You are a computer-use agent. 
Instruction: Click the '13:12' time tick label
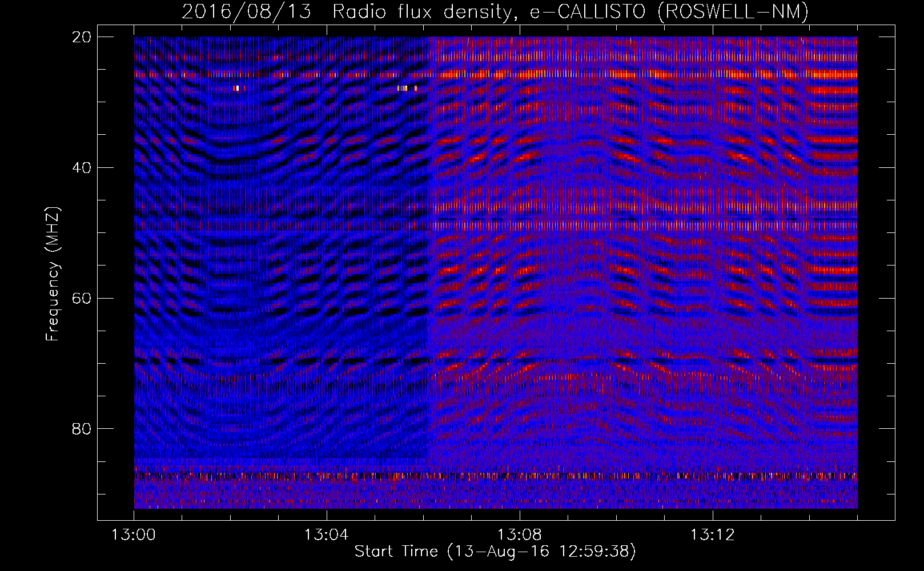coord(713,535)
